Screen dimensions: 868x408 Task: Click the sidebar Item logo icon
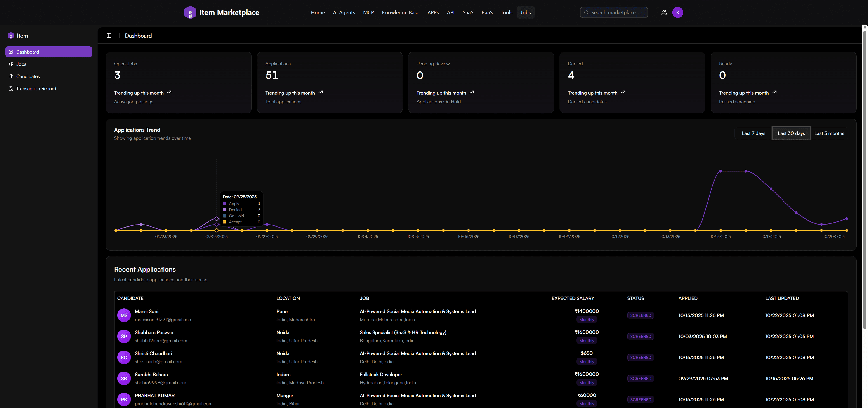[11, 36]
